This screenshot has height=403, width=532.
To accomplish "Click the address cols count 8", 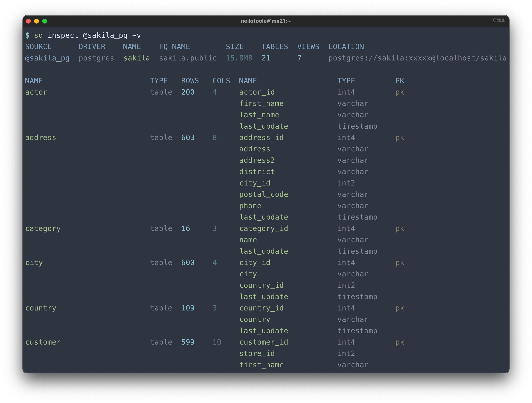I will [215, 137].
